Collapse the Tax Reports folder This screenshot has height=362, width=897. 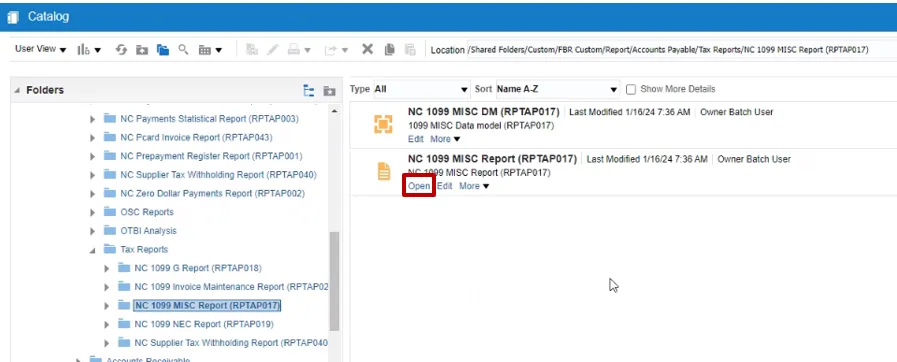(x=93, y=250)
